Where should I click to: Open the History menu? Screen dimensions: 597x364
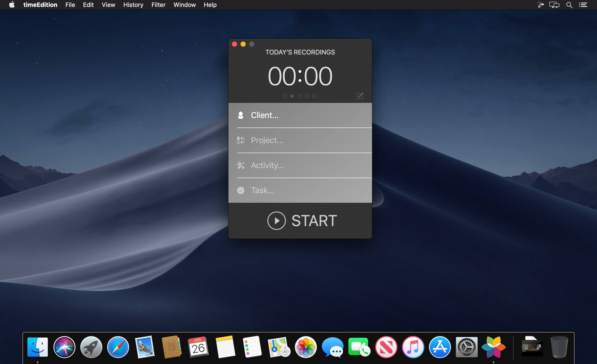133,5
